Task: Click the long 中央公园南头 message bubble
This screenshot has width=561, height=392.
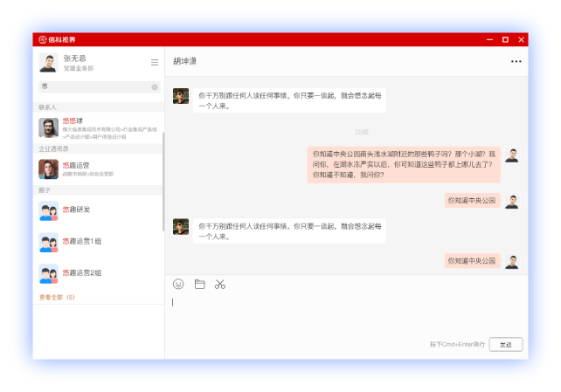Action: tap(404, 164)
